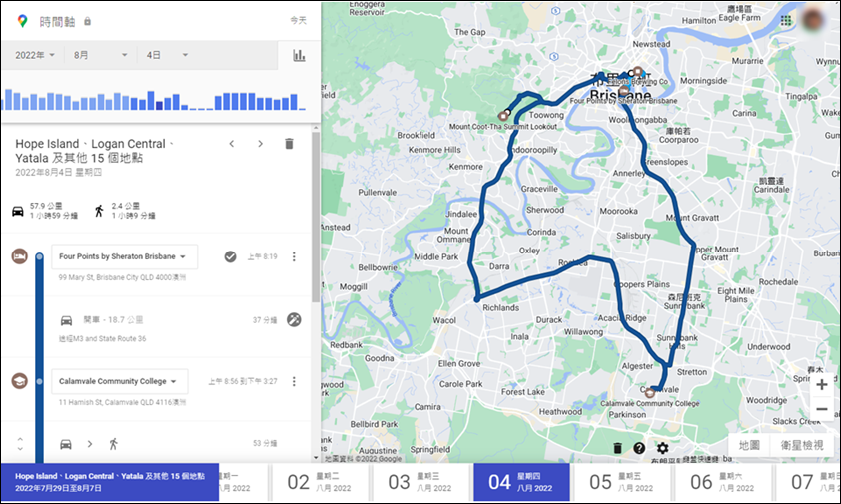Switch to 地圖 map view
Screen dimensions: 841x504
749,445
